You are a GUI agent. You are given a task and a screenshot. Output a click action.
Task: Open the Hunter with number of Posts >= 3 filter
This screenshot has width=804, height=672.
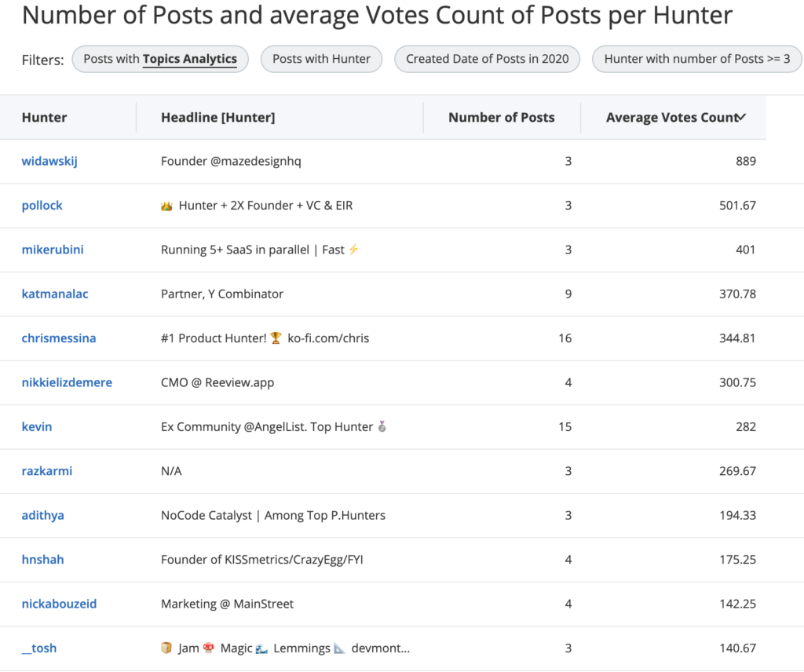696,59
